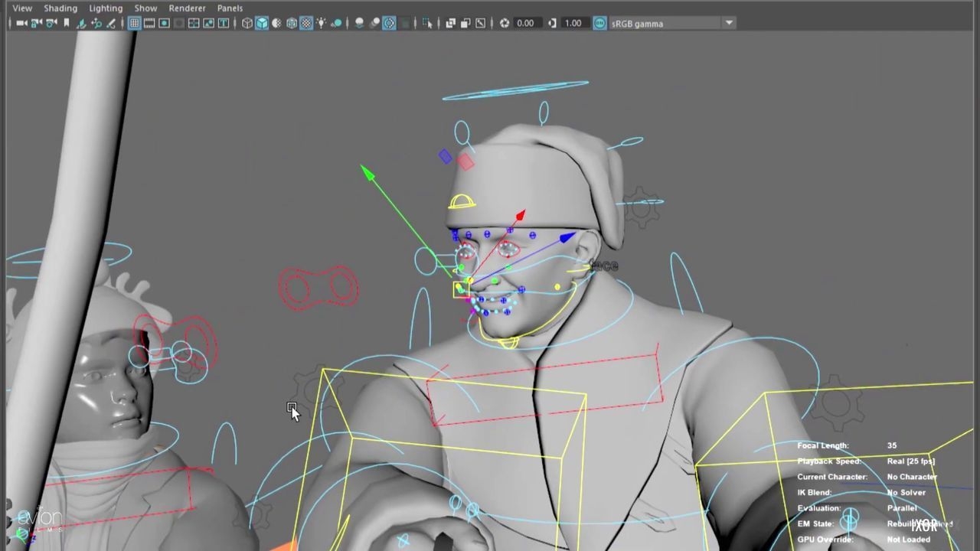980x551 pixels.
Task: Click GPU Override Not Loaded text
Action: coord(909,540)
